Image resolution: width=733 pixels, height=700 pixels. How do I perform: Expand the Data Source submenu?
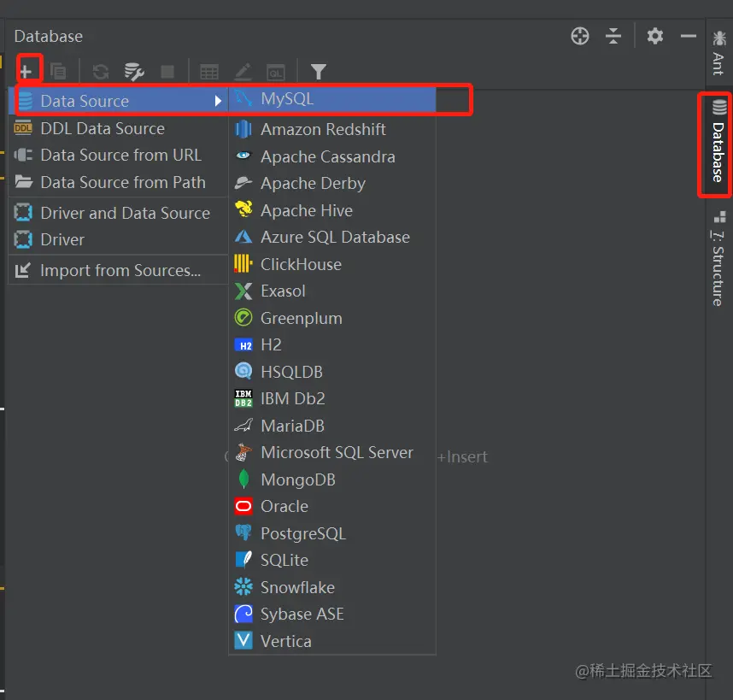click(118, 101)
